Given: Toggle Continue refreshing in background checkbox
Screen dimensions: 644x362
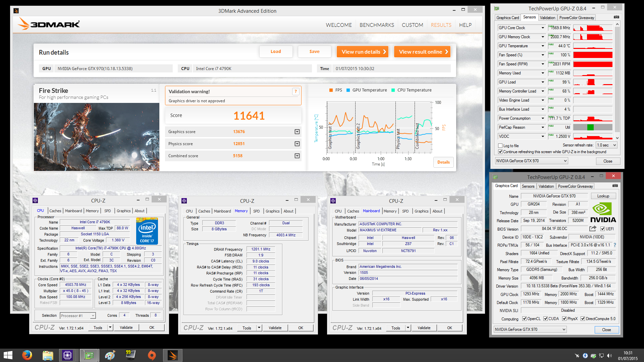Looking at the screenshot, I should 500,152.
